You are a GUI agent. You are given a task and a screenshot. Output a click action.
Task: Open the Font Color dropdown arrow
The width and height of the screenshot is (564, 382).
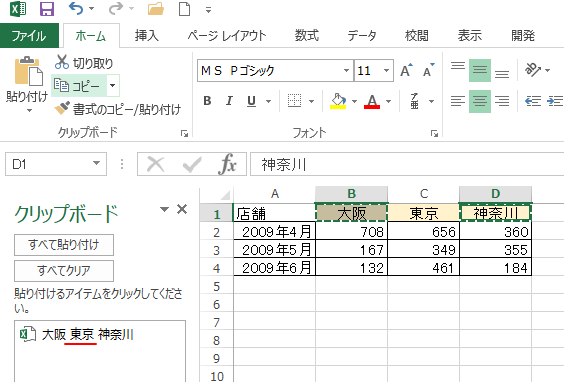point(388,101)
